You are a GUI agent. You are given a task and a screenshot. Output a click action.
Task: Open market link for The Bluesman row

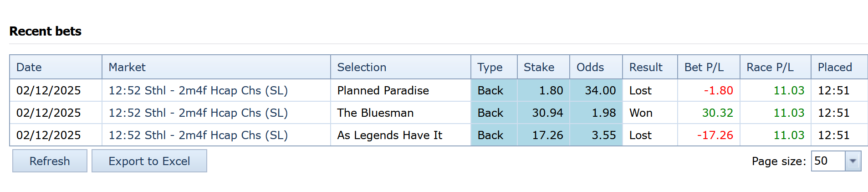point(198,113)
